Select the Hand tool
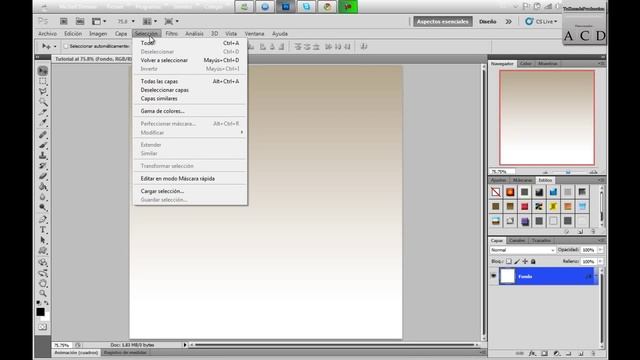The image size is (640, 360). tap(43, 283)
